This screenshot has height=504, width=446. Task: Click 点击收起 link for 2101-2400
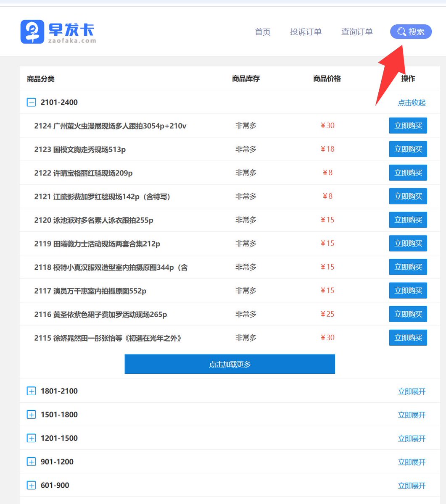(x=412, y=102)
